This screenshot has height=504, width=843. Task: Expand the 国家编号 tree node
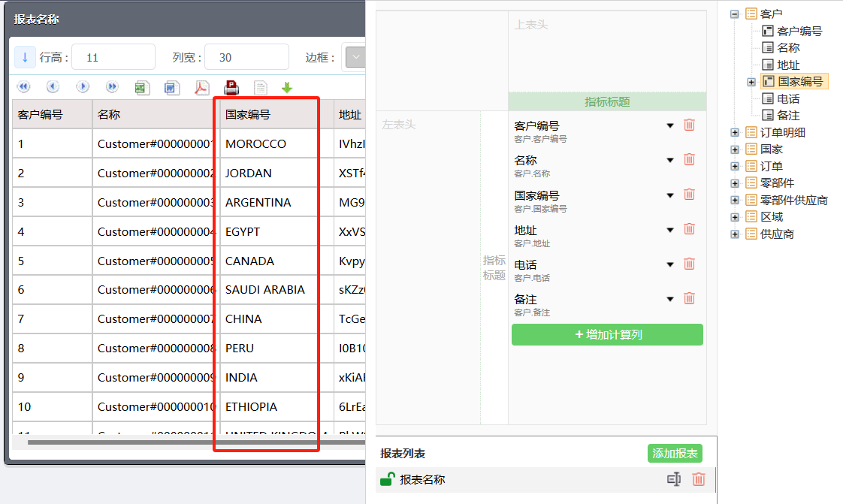pos(751,82)
